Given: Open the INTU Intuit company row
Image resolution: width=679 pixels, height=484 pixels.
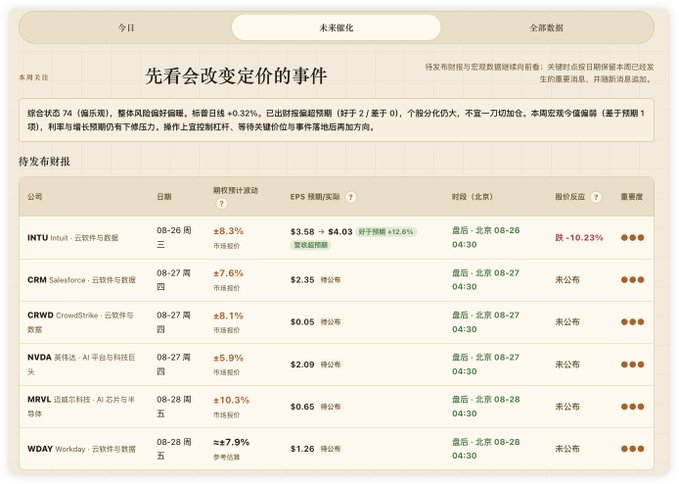Looking at the screenshot, I should 336,238.
